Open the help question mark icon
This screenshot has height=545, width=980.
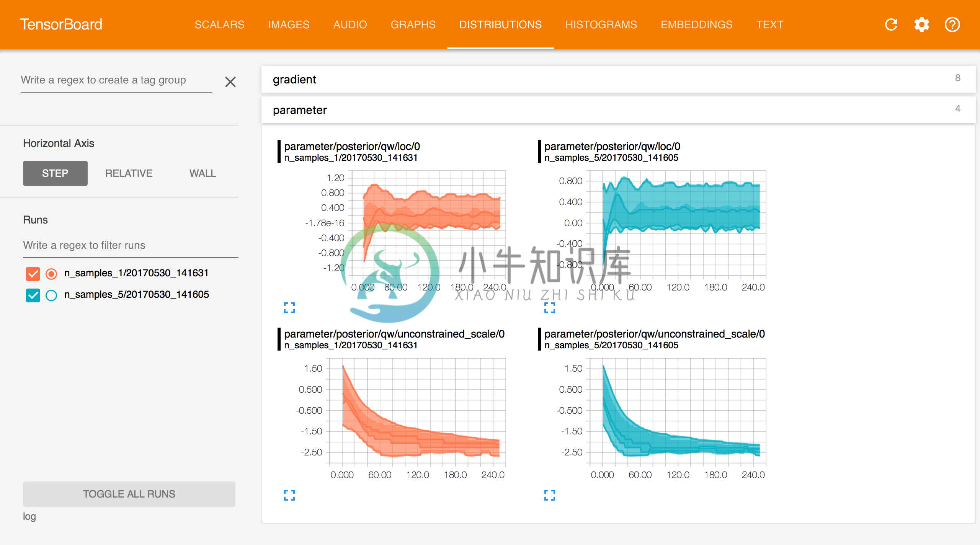952,24
